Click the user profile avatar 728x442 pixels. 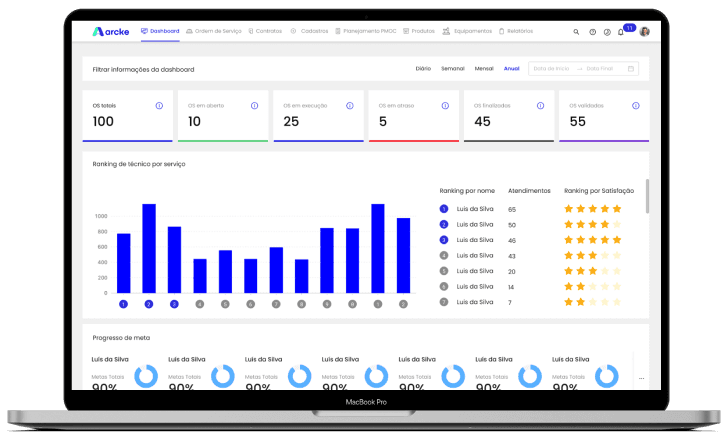pos(644,32)
